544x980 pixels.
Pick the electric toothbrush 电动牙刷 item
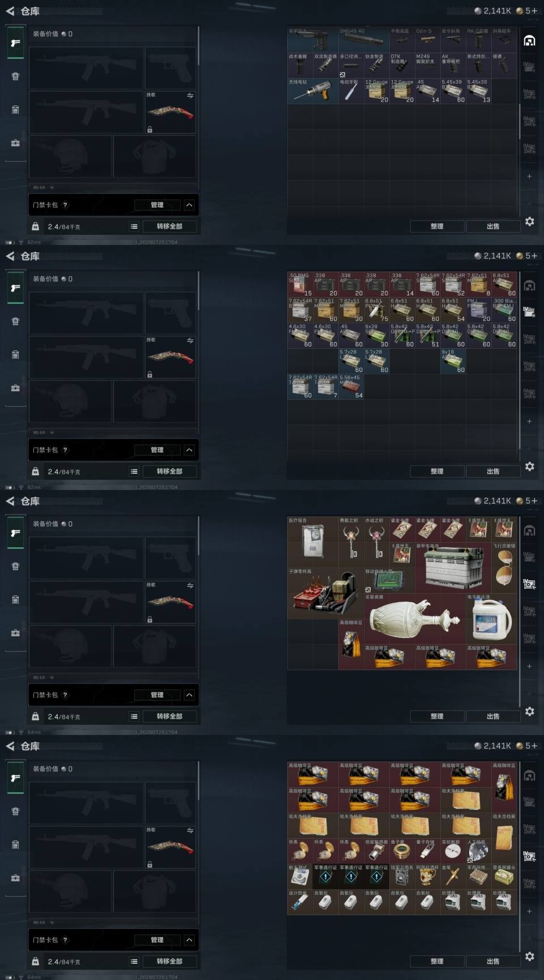pos(351,91)
